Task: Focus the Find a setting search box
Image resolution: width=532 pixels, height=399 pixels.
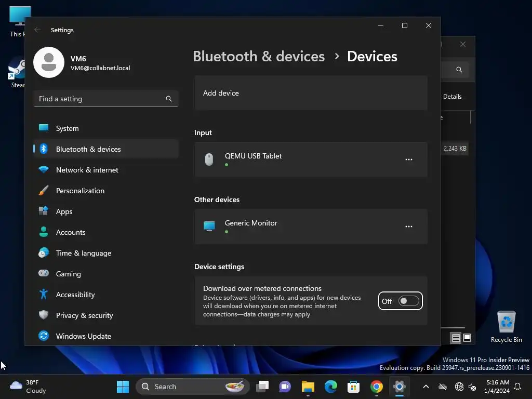Action: [x=106, y=99]
